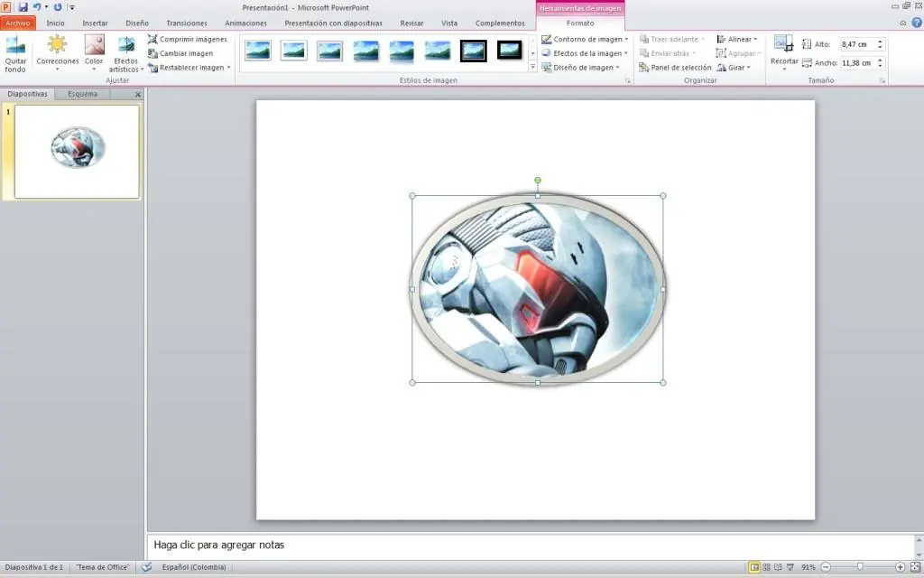Image resolution: width=924 pixels, height=578 pixels.
Task: Switch to Normal view
Action: tap(754, 567)
